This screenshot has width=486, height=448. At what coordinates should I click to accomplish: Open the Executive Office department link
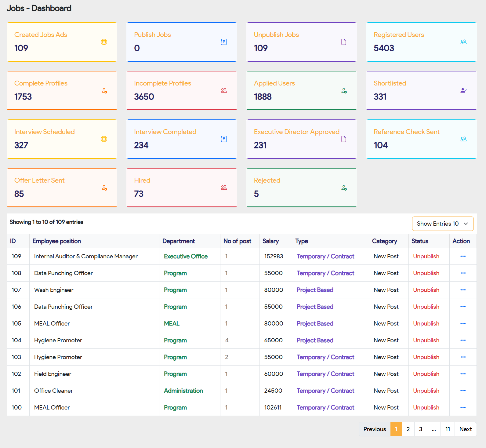click(186, 256)
